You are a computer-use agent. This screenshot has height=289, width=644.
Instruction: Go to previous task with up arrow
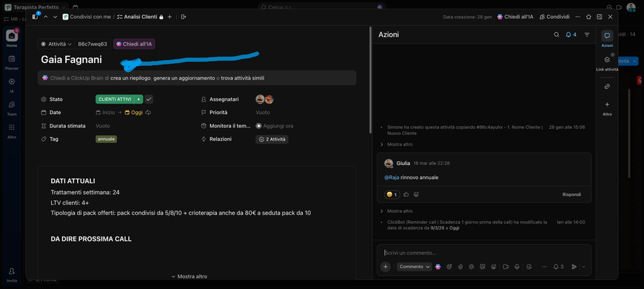45,17
